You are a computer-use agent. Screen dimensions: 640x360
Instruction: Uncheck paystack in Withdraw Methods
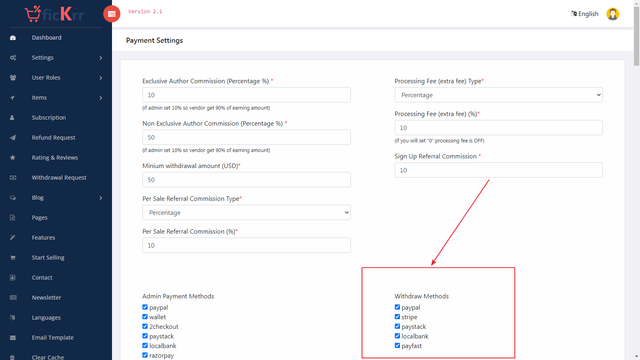click(397, 326)
